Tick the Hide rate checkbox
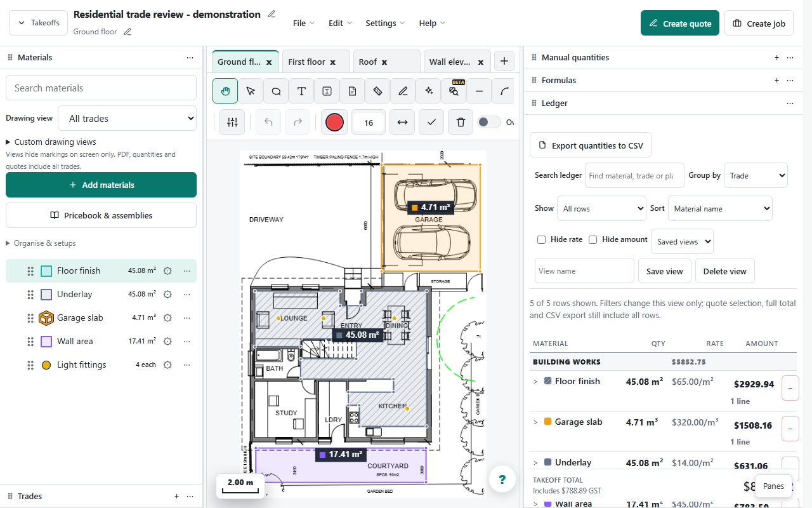 541,239
